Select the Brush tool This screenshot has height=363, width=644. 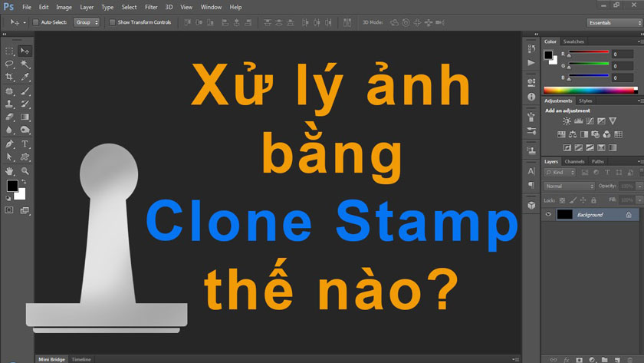click(x=25, y=91)
